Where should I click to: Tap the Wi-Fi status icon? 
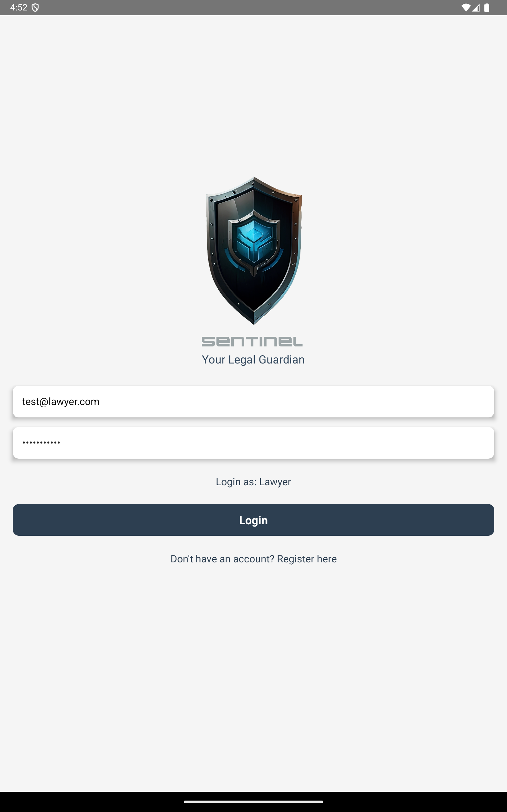pyautogui.click(x=465, y=7)
